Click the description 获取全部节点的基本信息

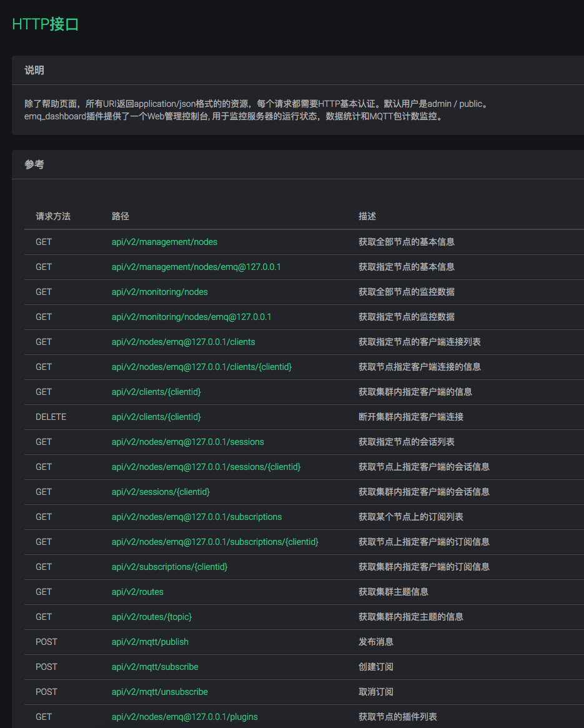click(x=406, y=242)
